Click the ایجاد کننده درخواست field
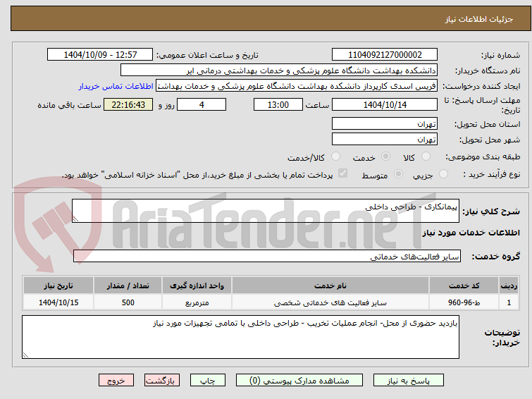Viewport: 532px width, 399px height. coord(297,86)
